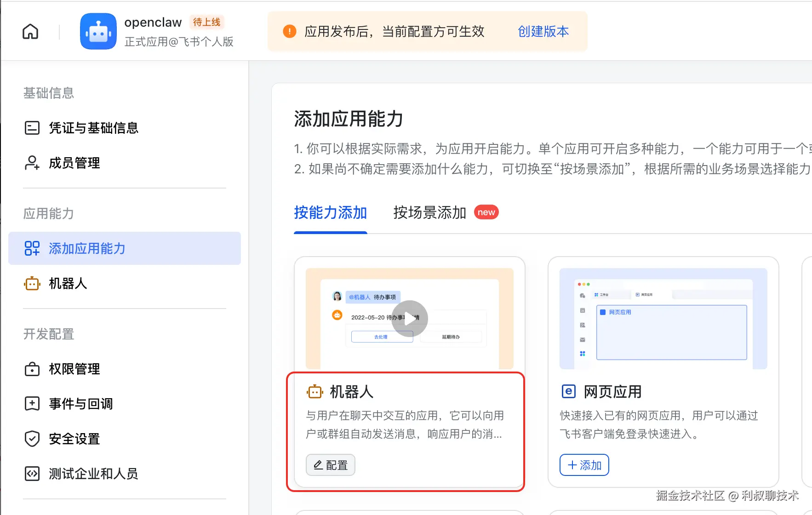Open 测试企业和人员 in the sidebar
812x515 pixels.
(x=125, y=474)
